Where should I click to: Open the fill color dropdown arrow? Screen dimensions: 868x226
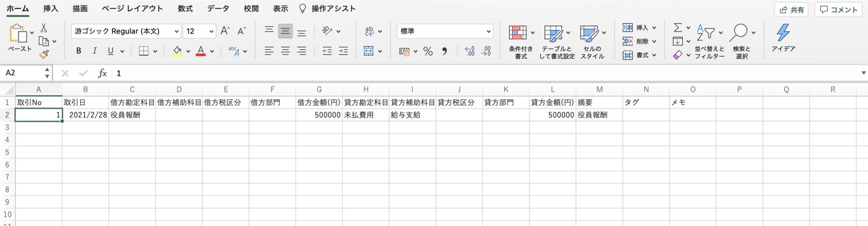click(x=188, y=52)
